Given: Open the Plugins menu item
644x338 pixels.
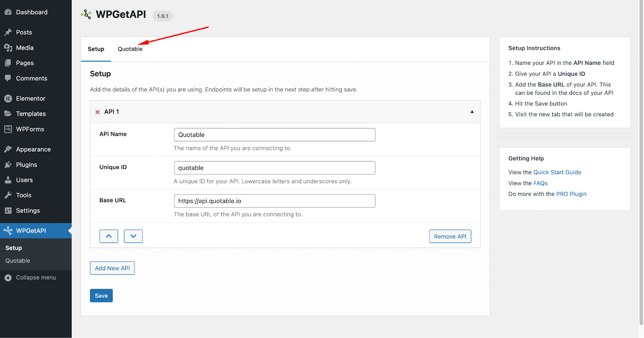Looking at the screenshot, I should tap(27, 165).
